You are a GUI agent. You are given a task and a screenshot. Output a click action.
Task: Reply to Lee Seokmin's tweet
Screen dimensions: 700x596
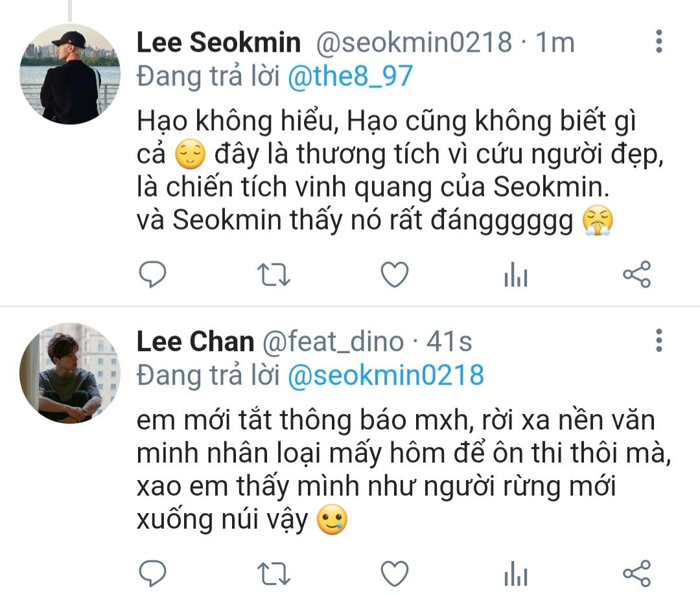pyautogui.click(x=153, y=273)
